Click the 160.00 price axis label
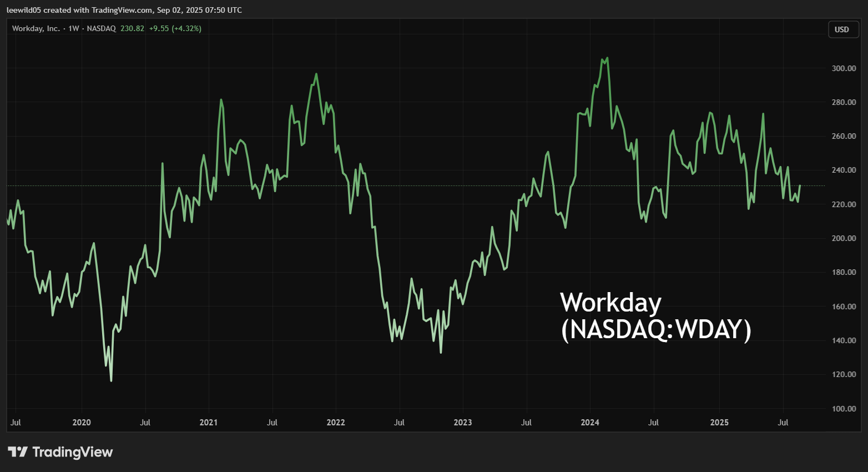Image resolution: width=868 pixels, height=472 pixels. coord(844,307)
